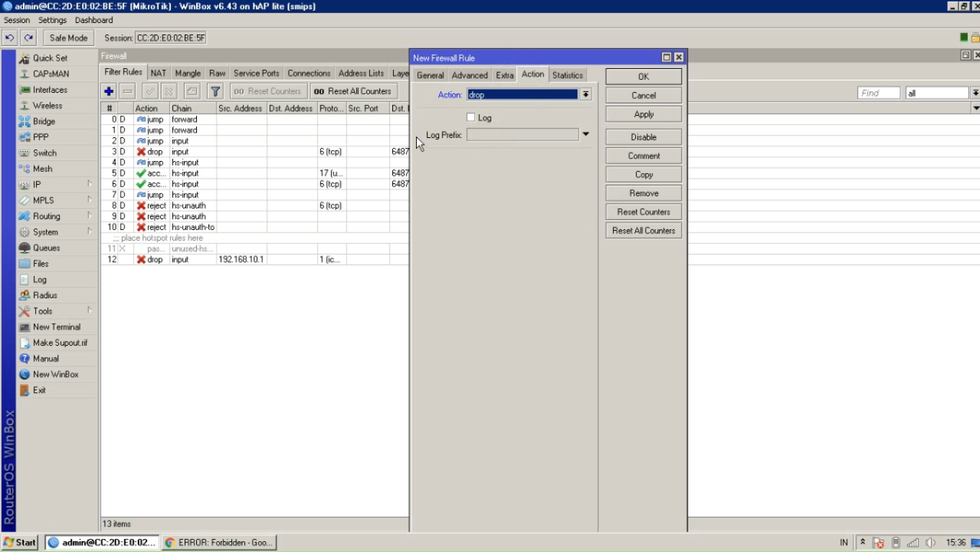The height and width of the screenshot is (552, 980).
Task: Open New Terminal from the sidebar
Action: [57, 327]
